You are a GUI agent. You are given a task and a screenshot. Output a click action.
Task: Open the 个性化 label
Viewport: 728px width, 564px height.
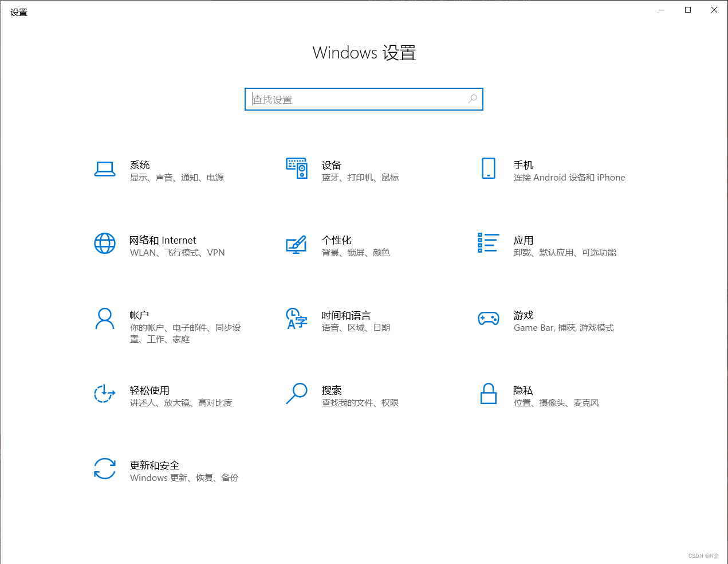[x=337, y=240]
